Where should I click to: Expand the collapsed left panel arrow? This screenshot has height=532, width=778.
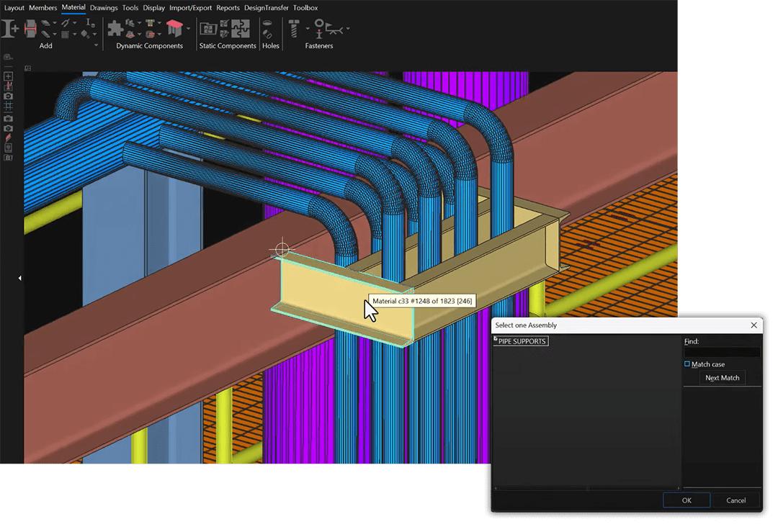19,278
